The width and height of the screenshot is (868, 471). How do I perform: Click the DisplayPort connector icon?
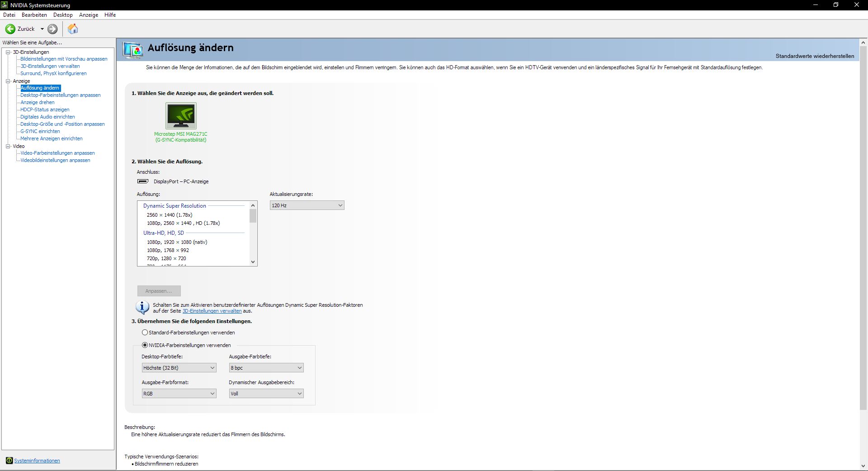(x=143, y=181)
